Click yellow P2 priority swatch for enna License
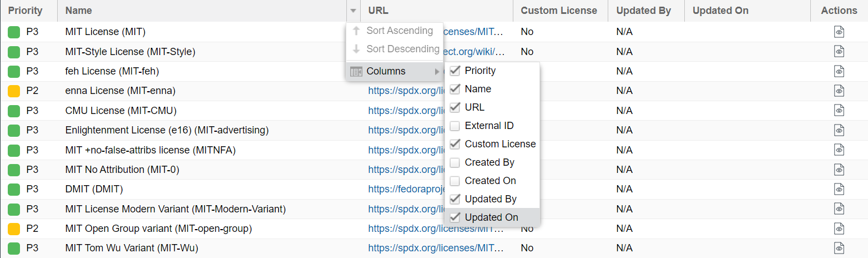 click(x=14, y=91)
